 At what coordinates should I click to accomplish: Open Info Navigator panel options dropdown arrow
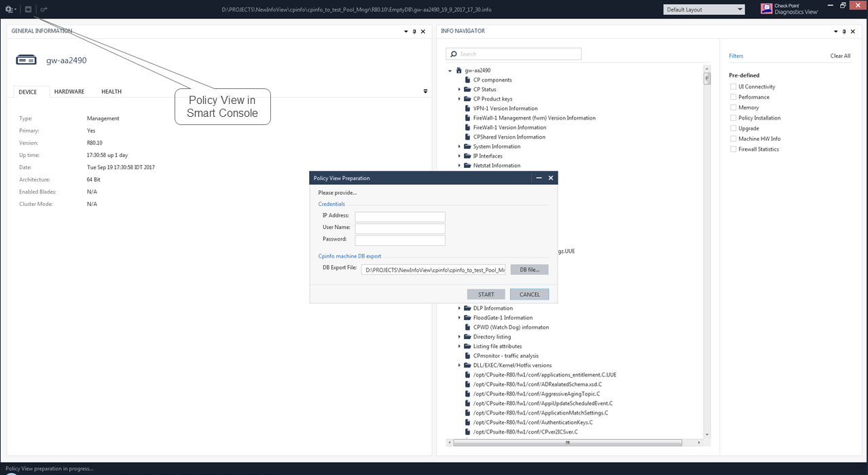835,31
